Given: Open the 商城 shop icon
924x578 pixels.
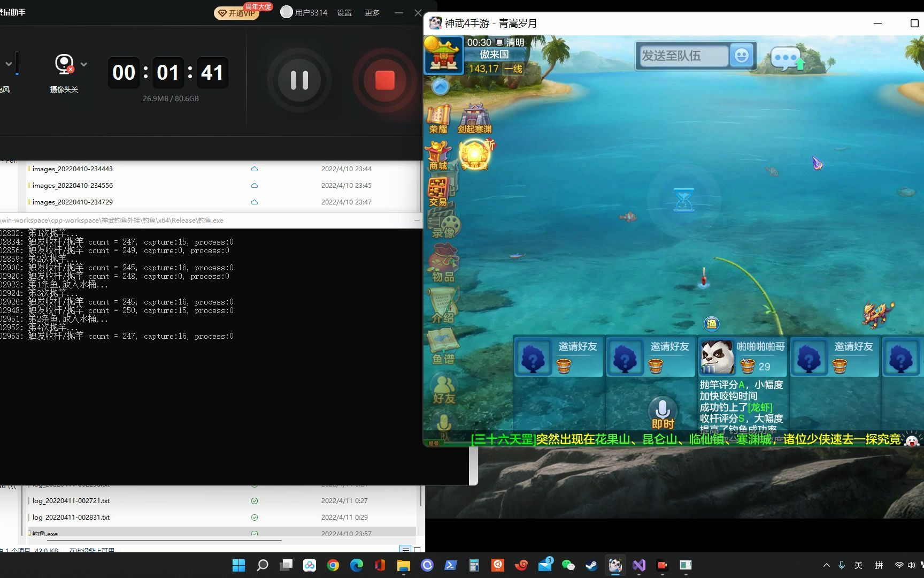Looking at the screenshot, I should tap(438, 155).
